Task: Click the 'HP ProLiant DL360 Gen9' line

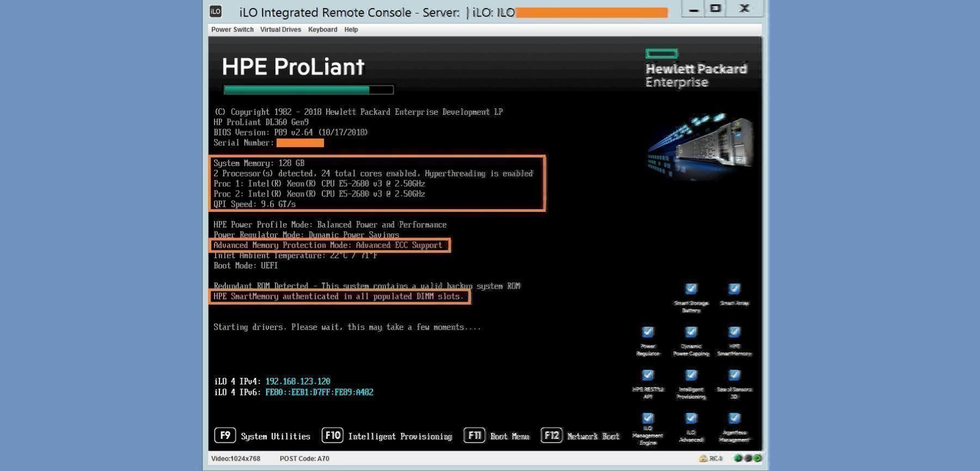Action: pos(261,122)
